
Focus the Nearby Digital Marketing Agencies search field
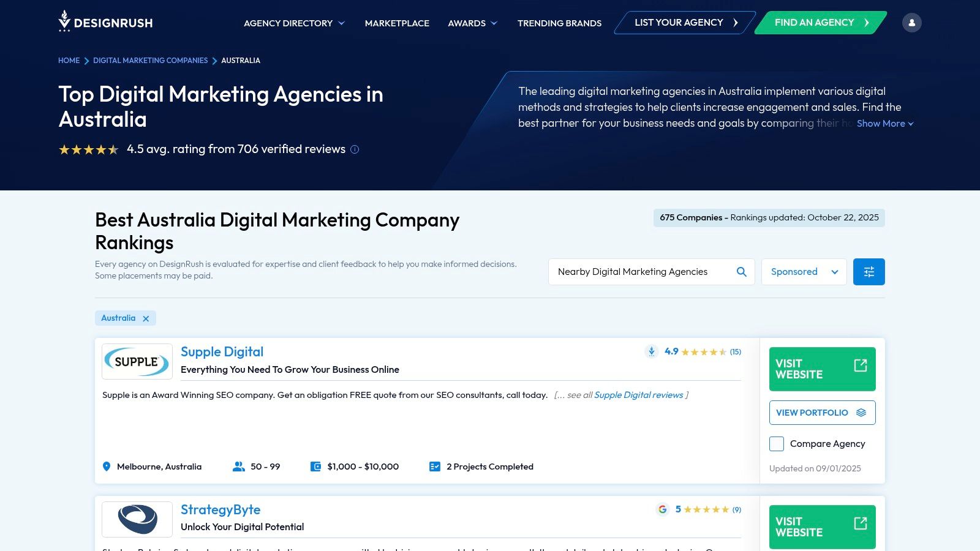[x=652, y=272]
